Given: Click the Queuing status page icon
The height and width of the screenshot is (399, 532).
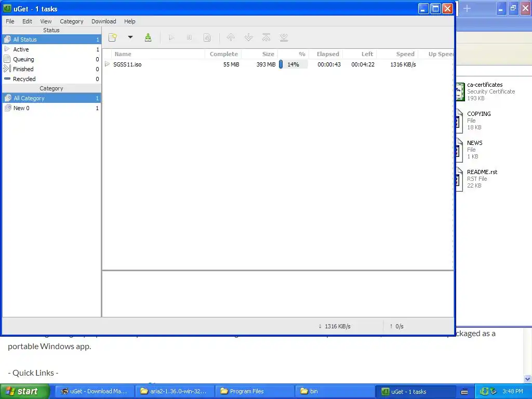Looking at the screenshot, I should pos(7,59).
